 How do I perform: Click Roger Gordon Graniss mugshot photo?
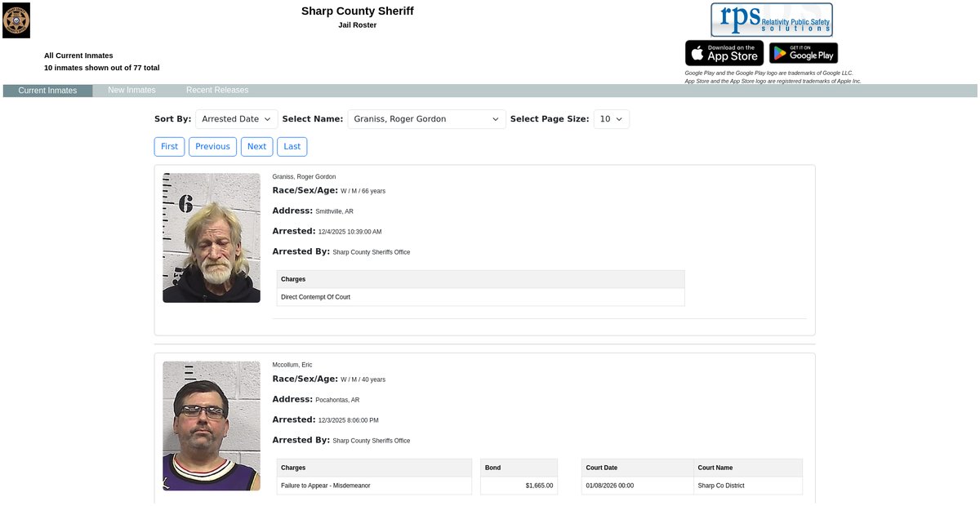212,237
